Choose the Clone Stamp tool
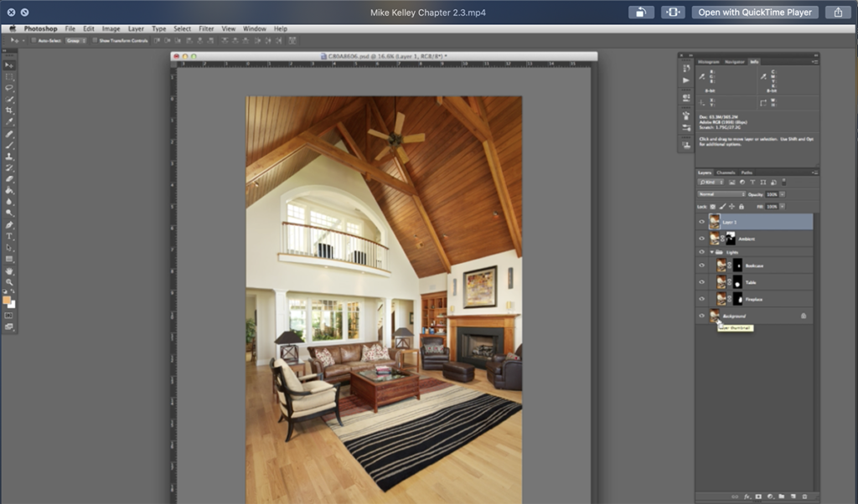This screenshot has height=504, width=858. tap(10, 157)
